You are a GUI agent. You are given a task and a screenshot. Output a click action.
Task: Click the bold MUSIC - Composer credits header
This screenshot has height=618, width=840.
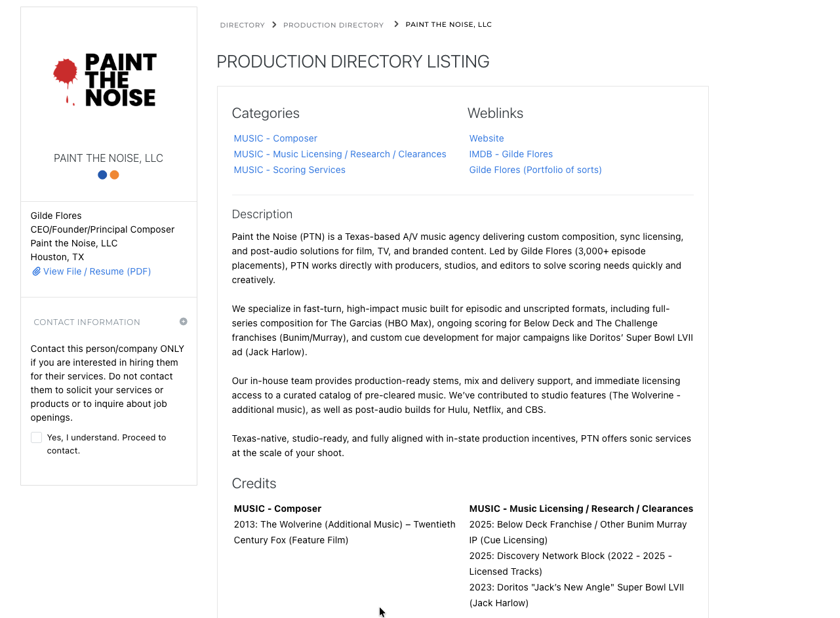(277, 509)
